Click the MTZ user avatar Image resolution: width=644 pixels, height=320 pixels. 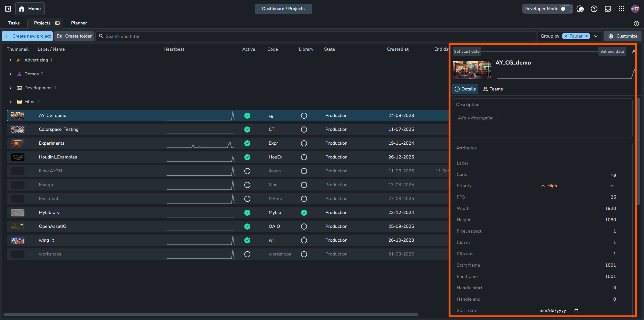(x=635, y=9)
